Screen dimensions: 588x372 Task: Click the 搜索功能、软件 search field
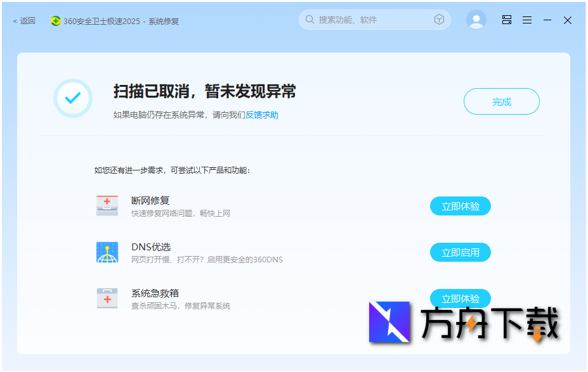pyautogui.click(x=355, y=20)
